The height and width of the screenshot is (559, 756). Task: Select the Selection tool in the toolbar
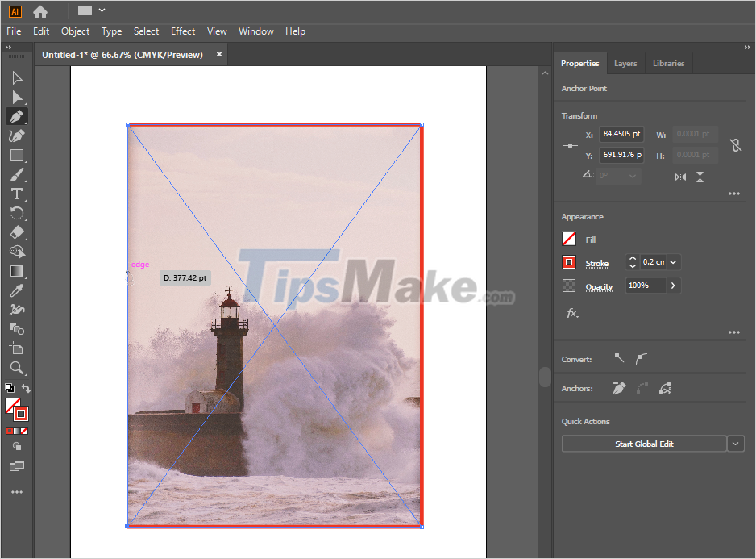[17, 77]
